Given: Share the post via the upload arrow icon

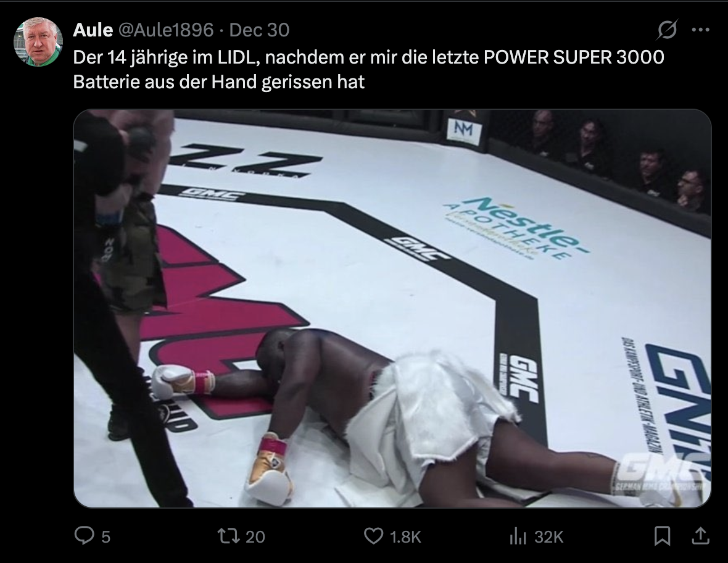Looking at the screenshot, I should pyautogui.click(x=701, y=536).
